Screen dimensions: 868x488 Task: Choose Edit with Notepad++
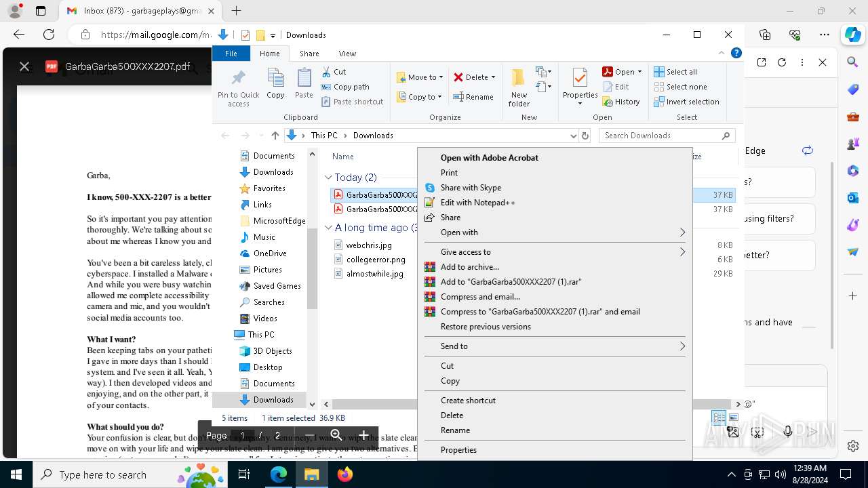[555, 203]
